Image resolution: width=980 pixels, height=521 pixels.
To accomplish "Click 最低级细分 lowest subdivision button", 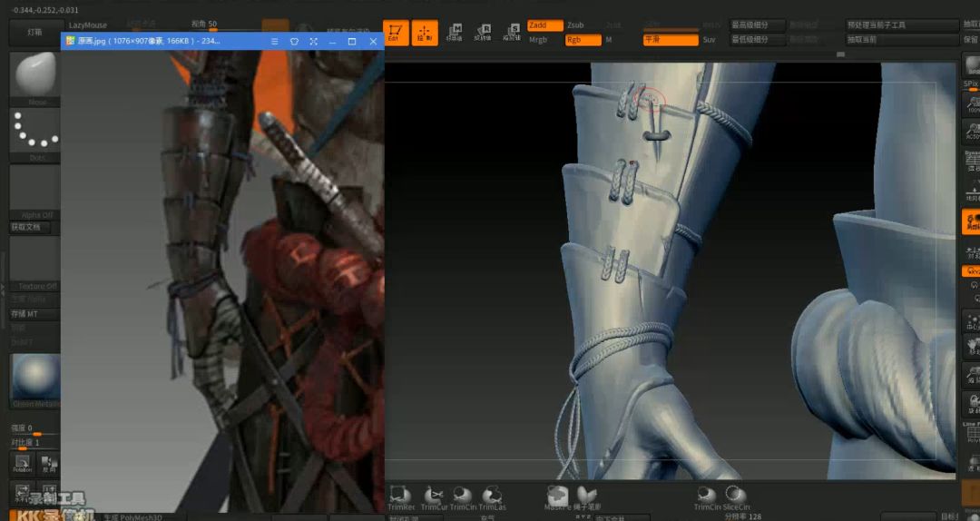I will (x=758, y=39).
